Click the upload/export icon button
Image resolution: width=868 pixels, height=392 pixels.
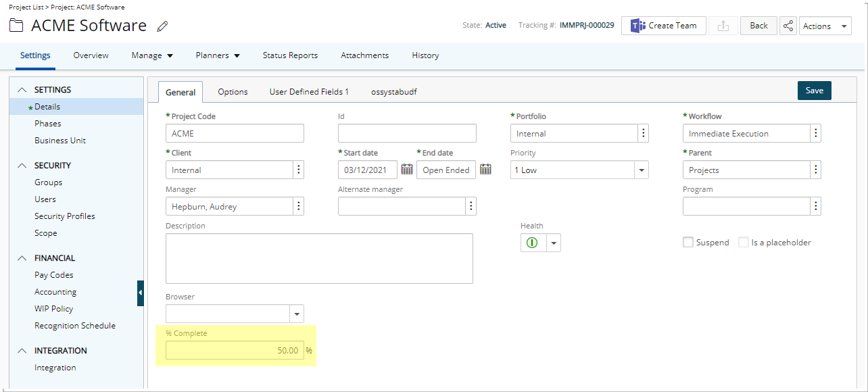point(723,26)
